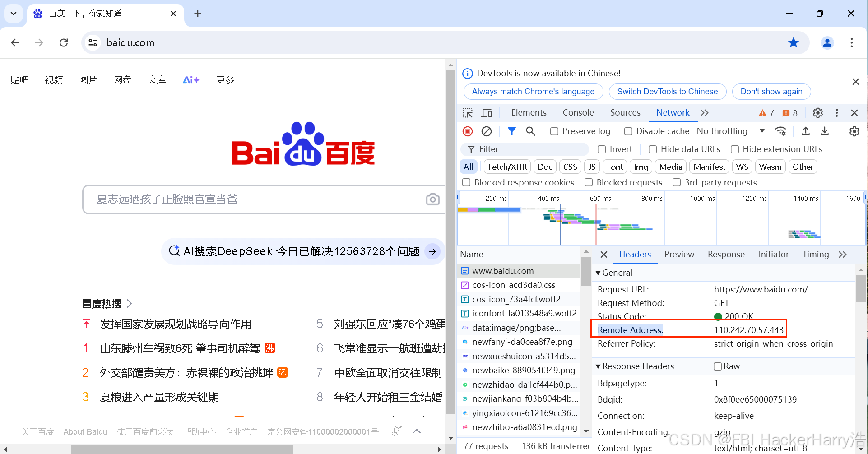Viewport: 868px width, 454px height.
Task: Clear the network log
Action: click(487, 131)
